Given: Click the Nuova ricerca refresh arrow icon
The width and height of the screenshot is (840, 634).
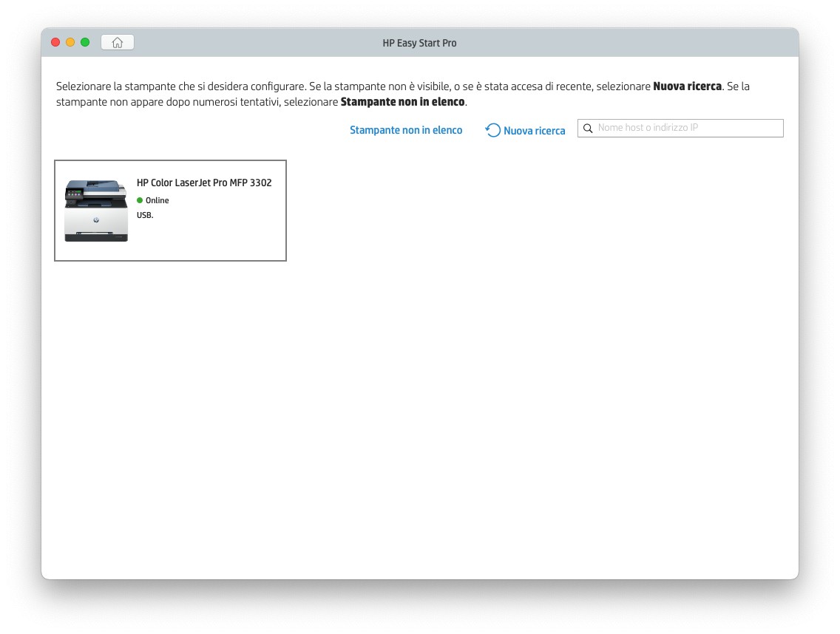Looking at the screenshot, I should click(x=493, y=130).
